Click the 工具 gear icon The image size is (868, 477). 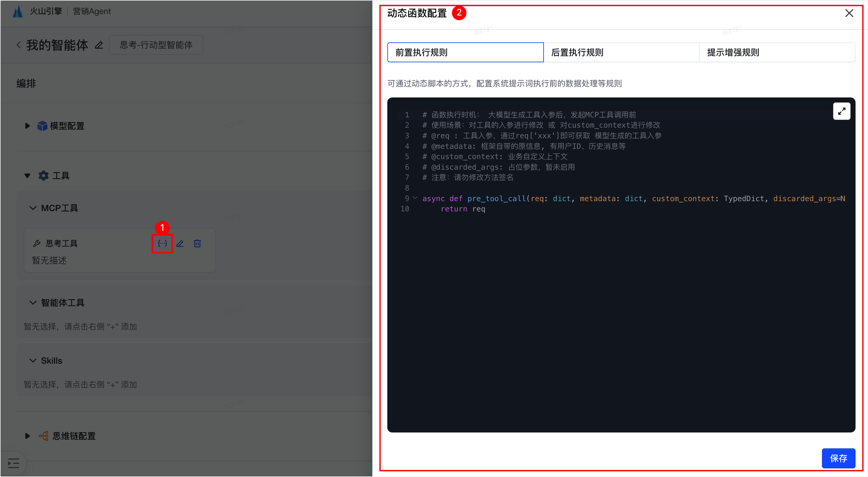tap(44, 176)
